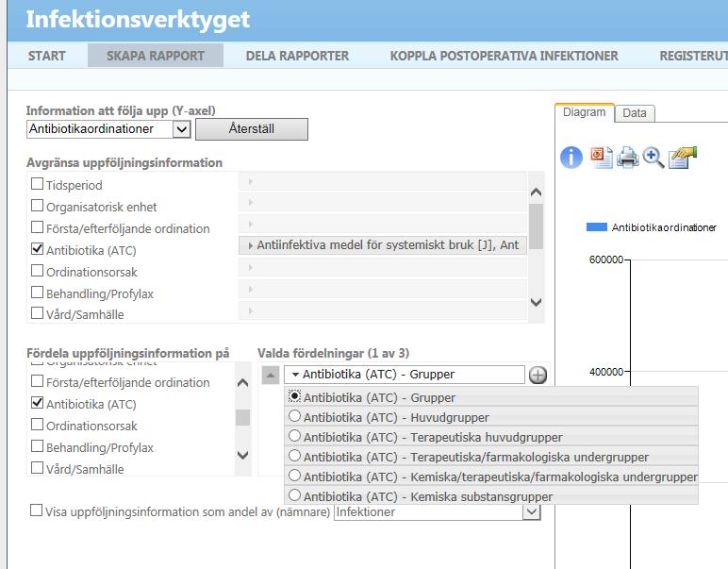Image resolution: width=728 pixels, height=569 pixels.
Task: Click the magnifier zoom icon
Action: point(654,157)
